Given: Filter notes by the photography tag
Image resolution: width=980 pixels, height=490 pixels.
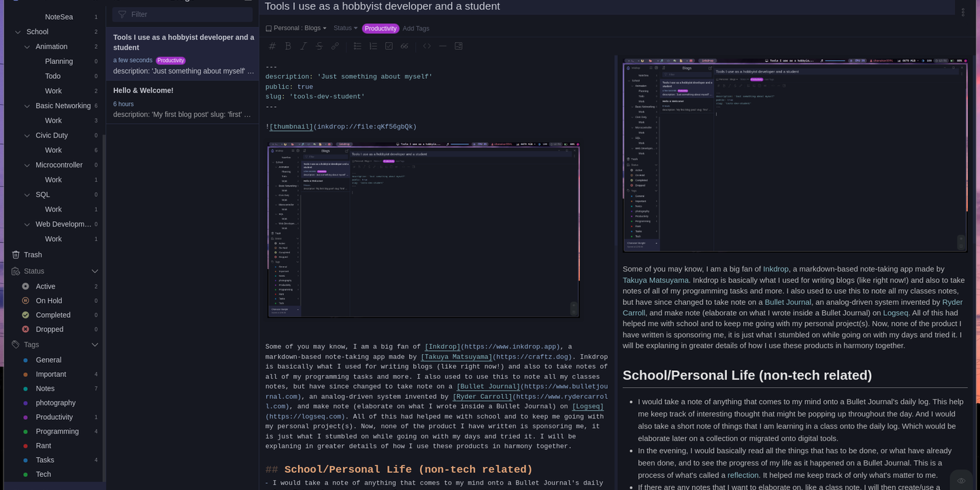Looking at the screenshot, I should click(56, 403).
